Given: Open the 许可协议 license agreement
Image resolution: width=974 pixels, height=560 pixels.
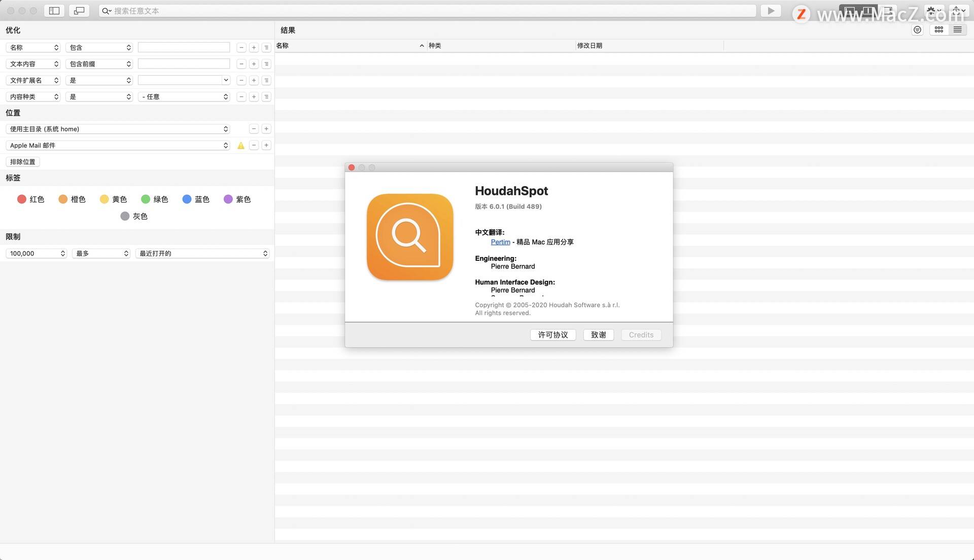Looking at the screenshot, I should pos(553,335).
